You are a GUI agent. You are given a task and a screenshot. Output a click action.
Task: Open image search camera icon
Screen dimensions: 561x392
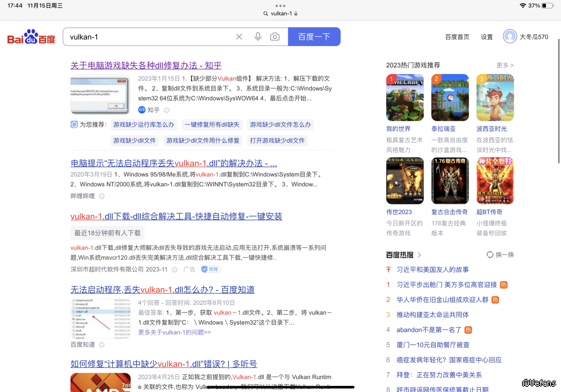tap(275, 37)
